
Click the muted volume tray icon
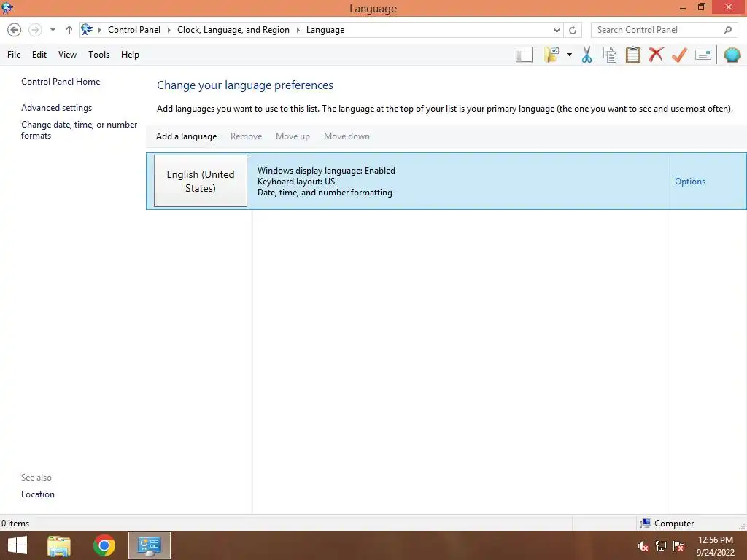[643, 546]
